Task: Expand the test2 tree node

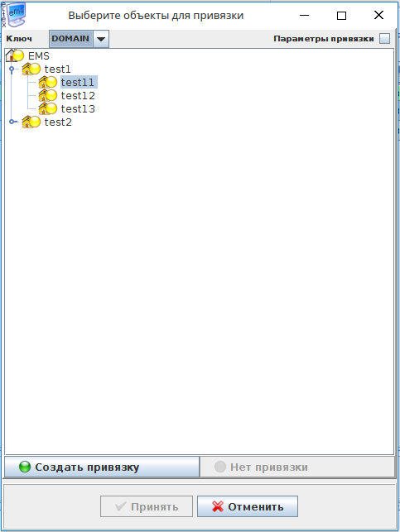Action: tap(12, 122)
